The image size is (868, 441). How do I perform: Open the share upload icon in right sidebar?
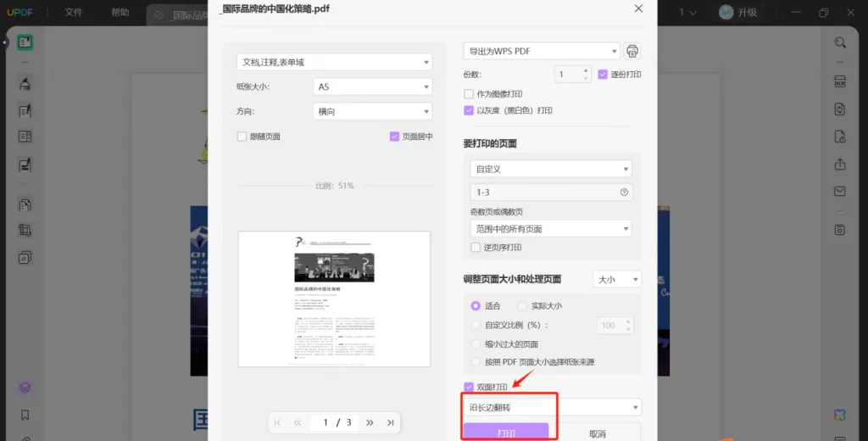point(840,164)
